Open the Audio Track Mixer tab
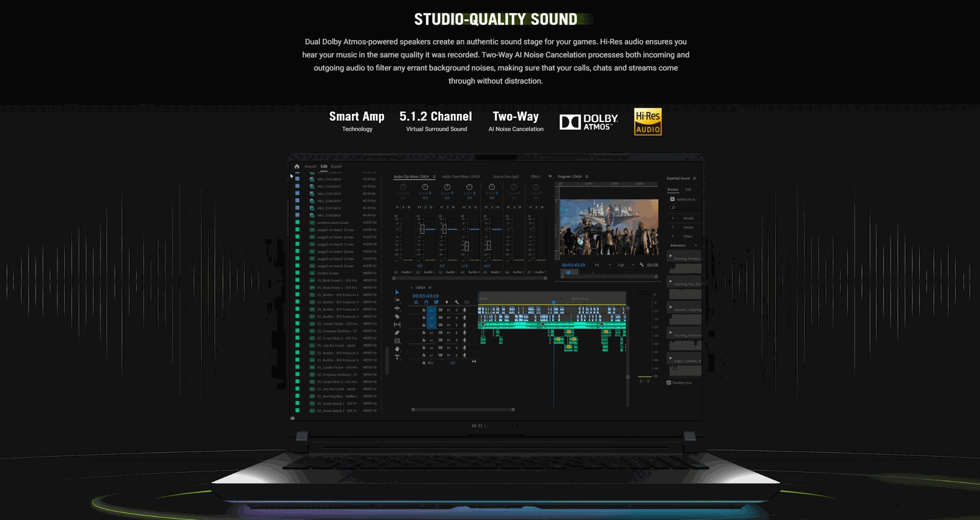 point(460,177)
